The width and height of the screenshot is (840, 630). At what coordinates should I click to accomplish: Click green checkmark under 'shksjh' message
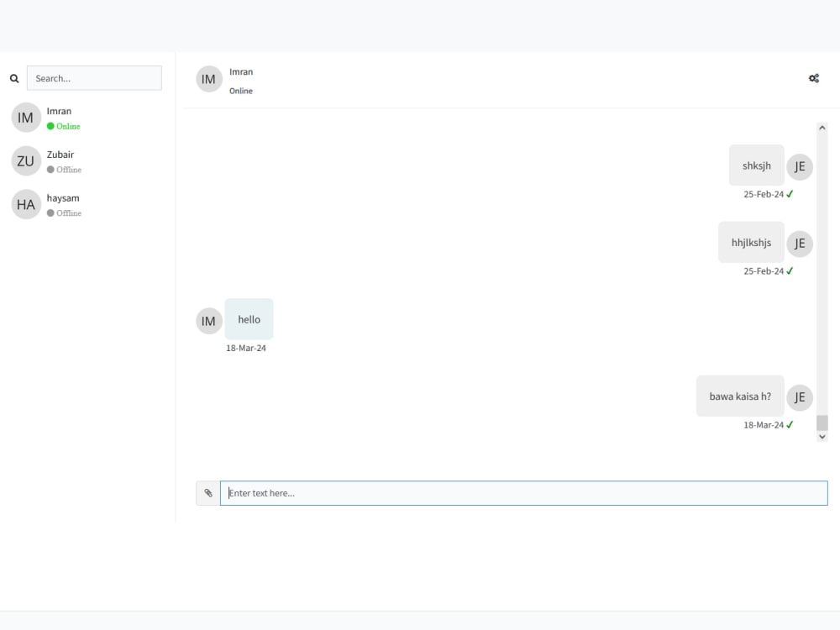790,194
